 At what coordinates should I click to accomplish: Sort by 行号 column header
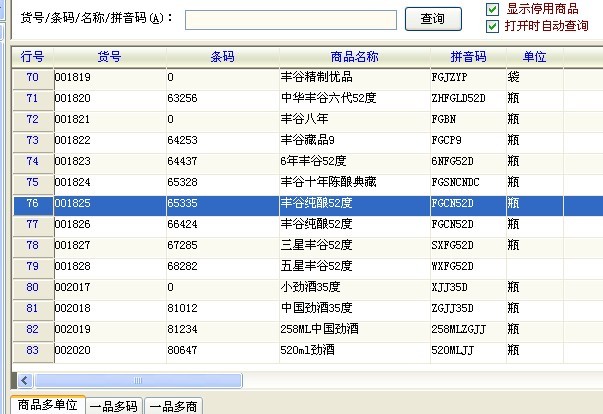(x=32, y=57)
